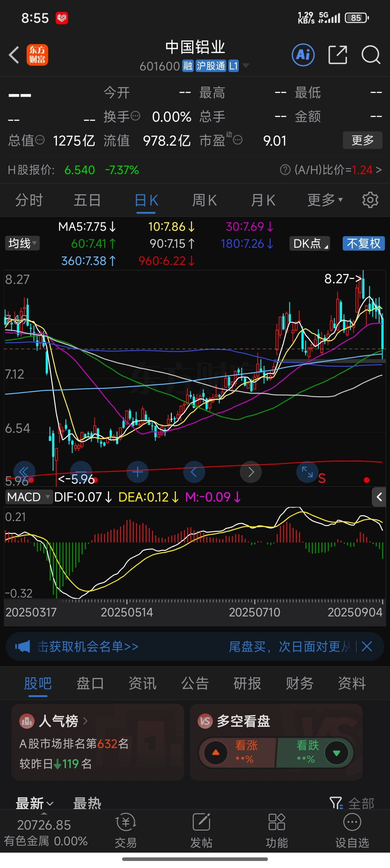The height and width of the screenshot is (868, 390).
Task: Tap 市盈 info icon
Action: [x=238, y=140]
